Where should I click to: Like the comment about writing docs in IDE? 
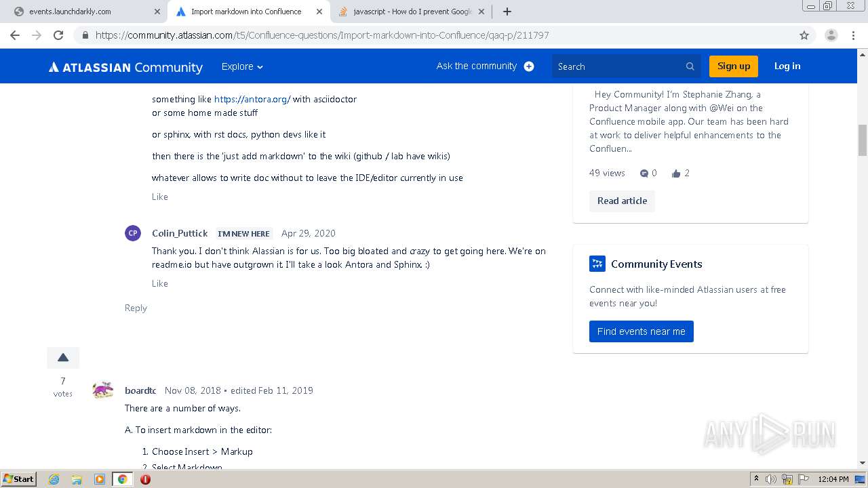coord(159,197)
